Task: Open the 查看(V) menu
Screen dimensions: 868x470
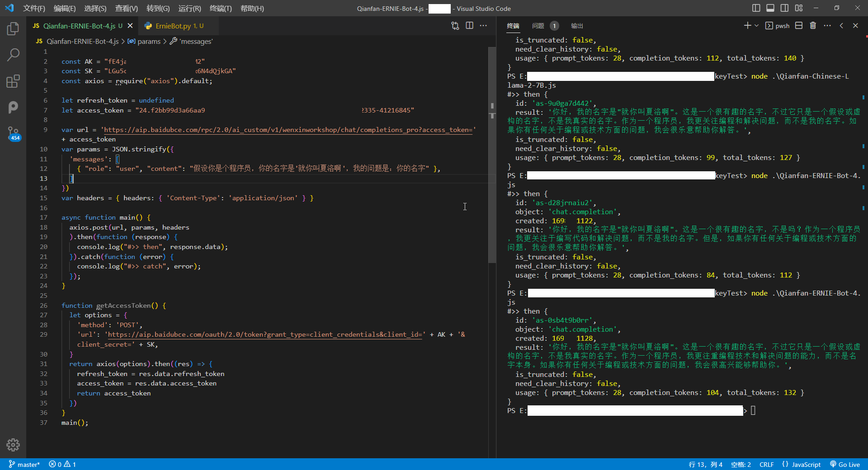Action: point(127,8)
